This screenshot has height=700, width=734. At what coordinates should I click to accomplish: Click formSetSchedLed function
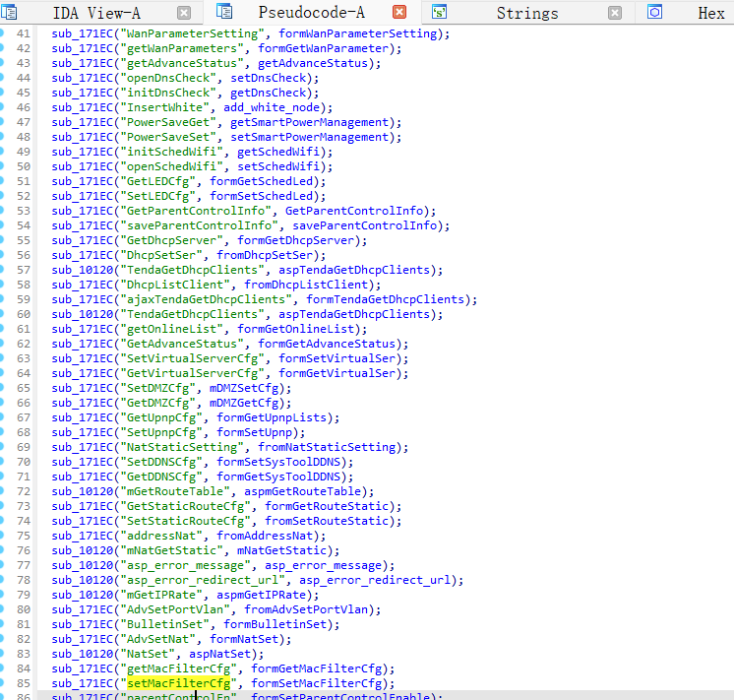261,196
